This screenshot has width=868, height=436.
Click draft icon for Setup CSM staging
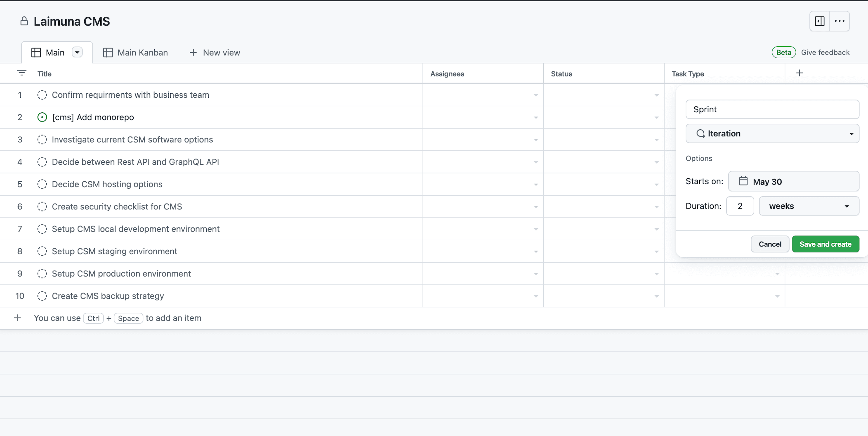(42, 251)
